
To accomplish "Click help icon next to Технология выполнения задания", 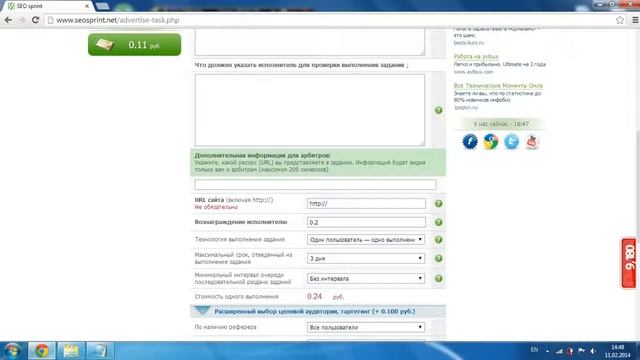I will 438,240.
